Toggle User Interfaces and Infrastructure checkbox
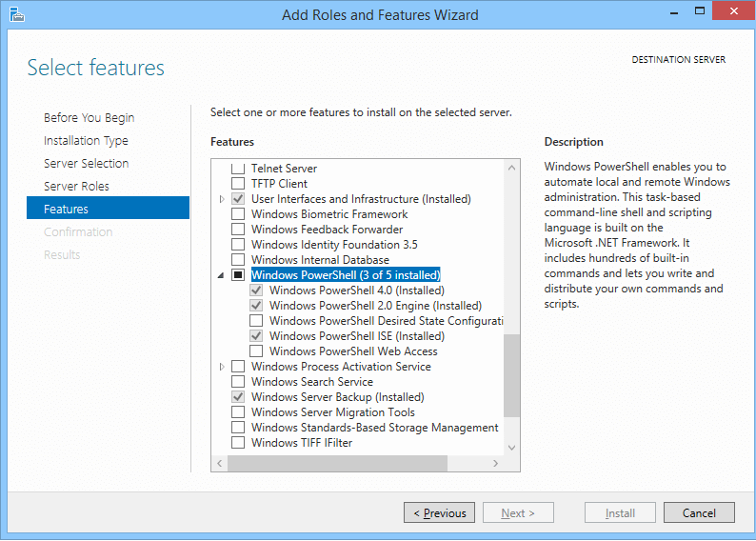Viewport: 756px width, 541px height. click(x=238, y=199)
